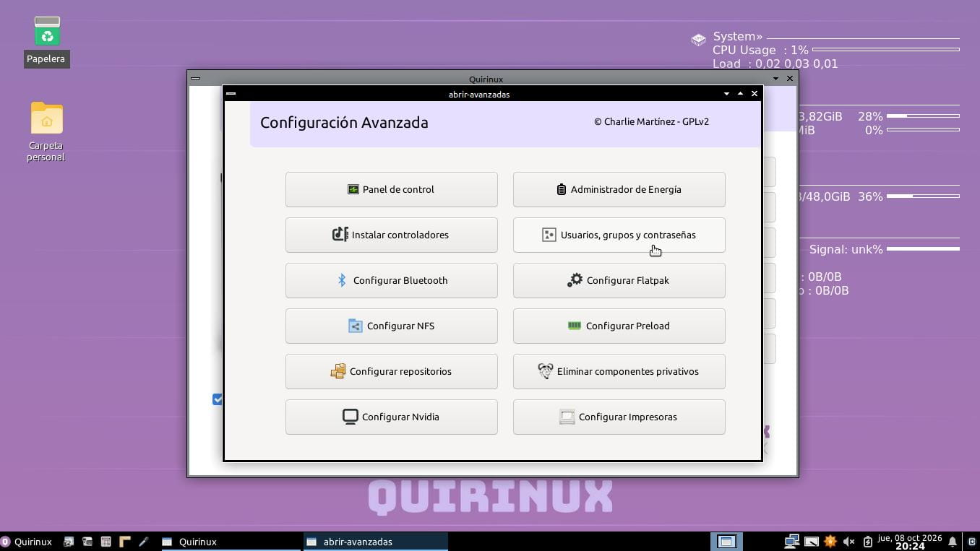This screenshot has width=980, height=551.
Task: Open the battery power manager tray icon
Action: pos(868,542)
